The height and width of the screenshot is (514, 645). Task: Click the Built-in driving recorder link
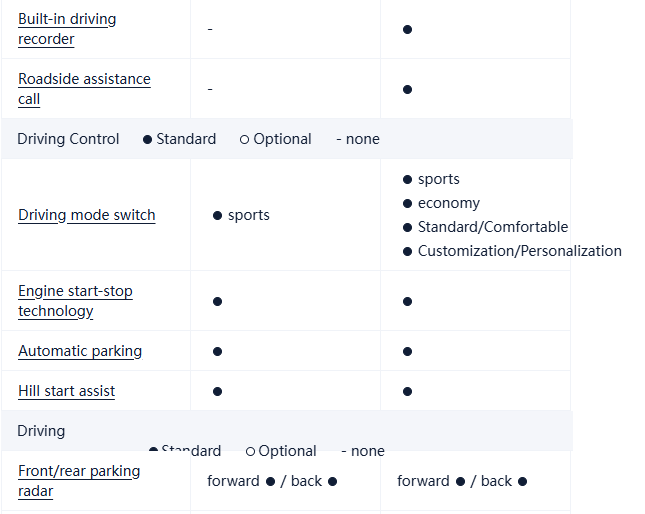[x=67, y=29]
